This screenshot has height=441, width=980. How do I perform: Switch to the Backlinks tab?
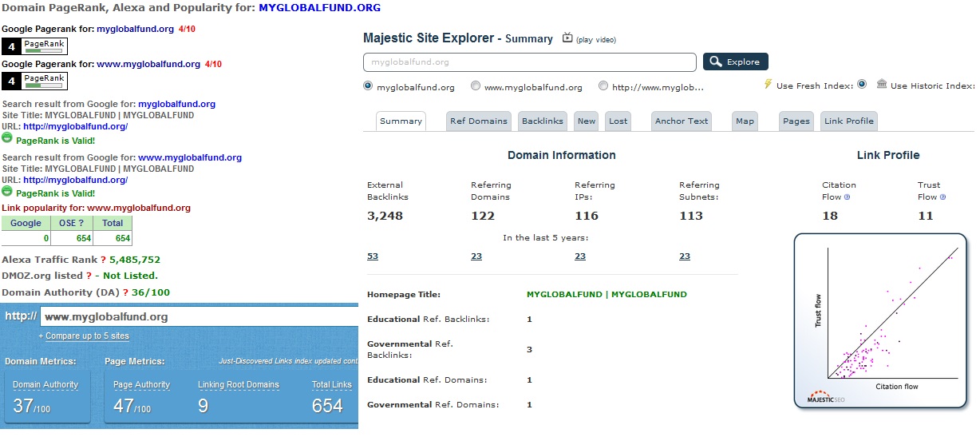pyautogui.click(x=543, y=121)
